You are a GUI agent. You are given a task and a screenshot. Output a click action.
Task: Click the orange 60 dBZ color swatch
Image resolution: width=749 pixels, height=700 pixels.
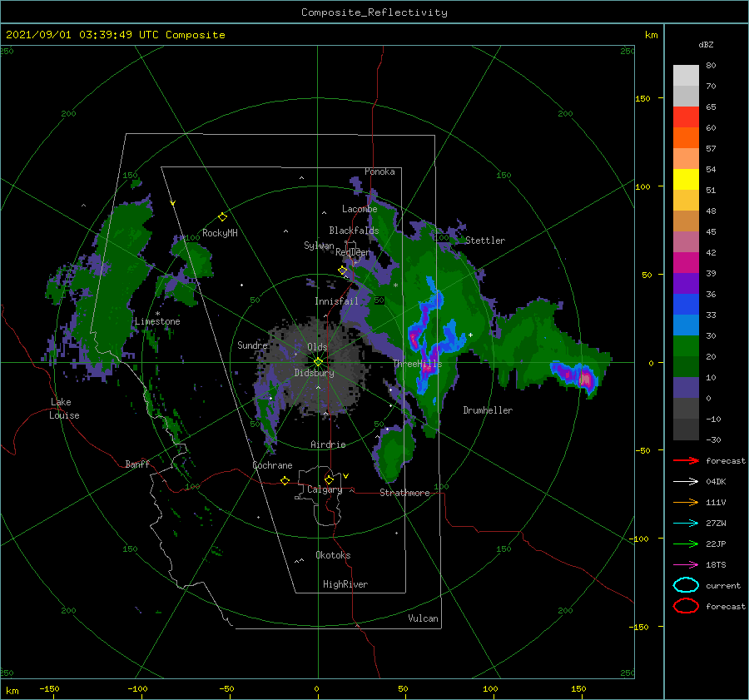tap(686, 137)
